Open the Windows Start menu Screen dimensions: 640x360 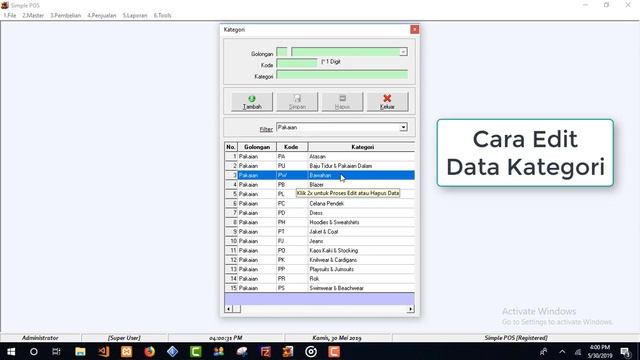click(x=11, y=351)
